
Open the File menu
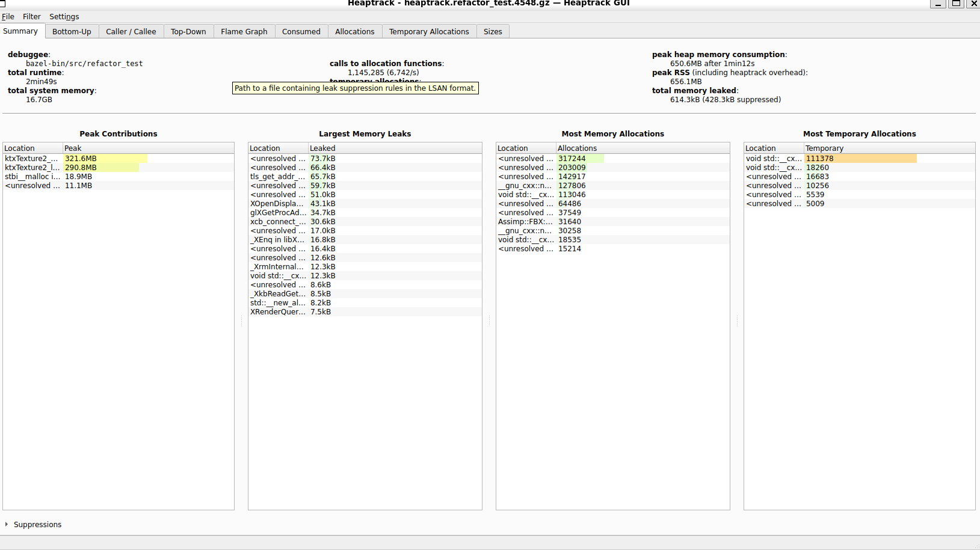coord(8,17)
